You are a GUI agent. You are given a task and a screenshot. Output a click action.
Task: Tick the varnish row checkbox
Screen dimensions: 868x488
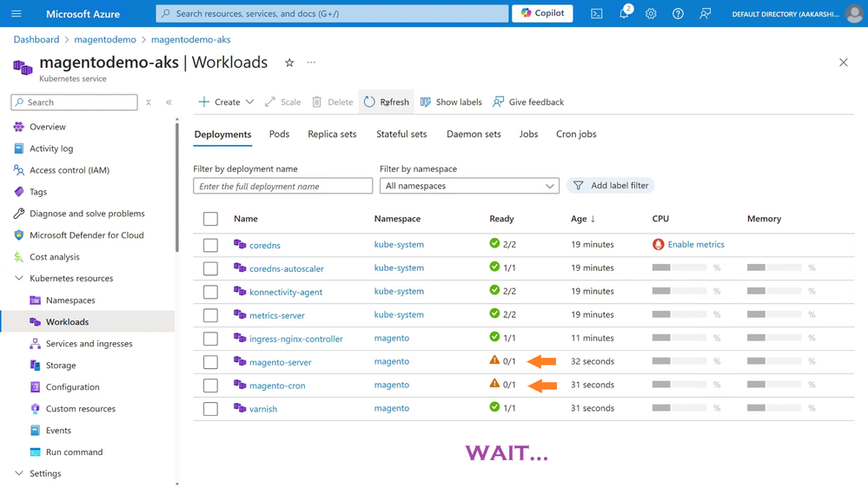pyautogui.click(x=210, y=408)
